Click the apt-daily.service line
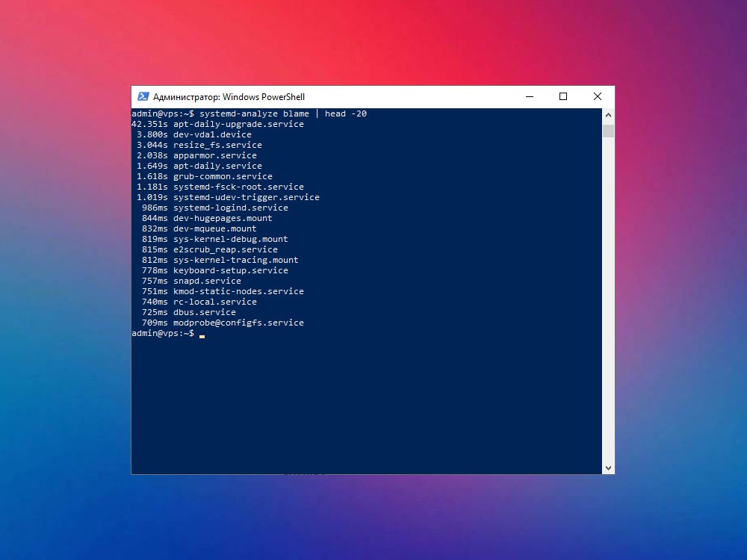Image resolution: width=747 pixels, height=560 pixels. click(199, 167)
